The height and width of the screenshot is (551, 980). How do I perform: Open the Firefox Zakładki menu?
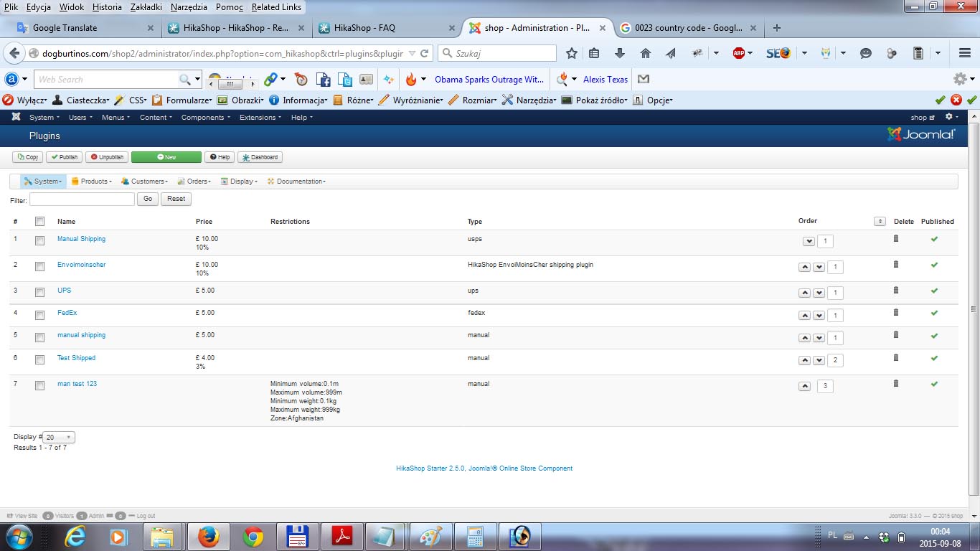point(146,7)
